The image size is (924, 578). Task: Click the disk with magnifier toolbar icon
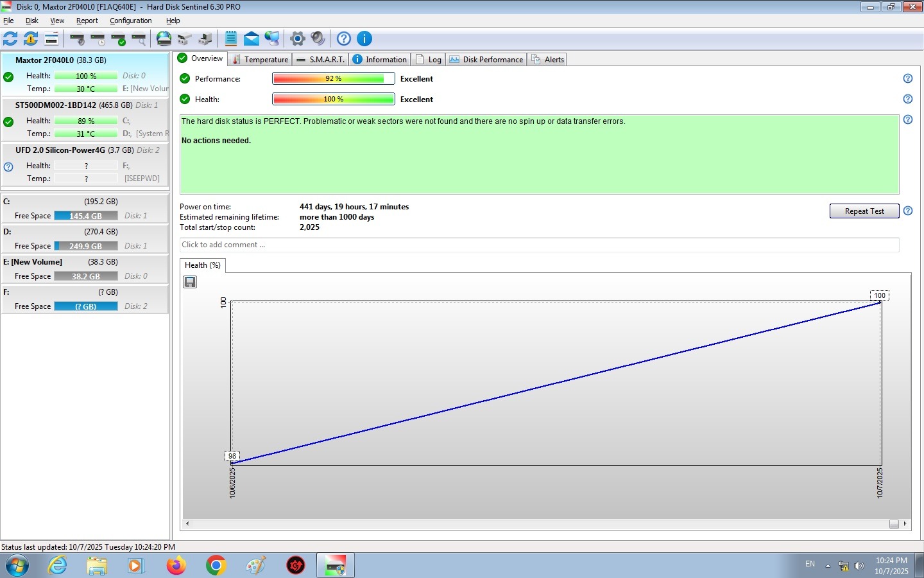click(139, 39)
